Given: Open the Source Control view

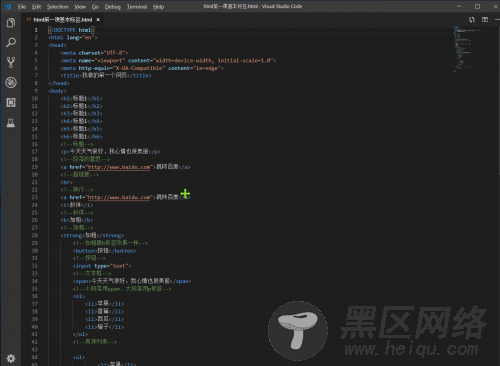Looking at the screenshot, I should coord(11,62).
